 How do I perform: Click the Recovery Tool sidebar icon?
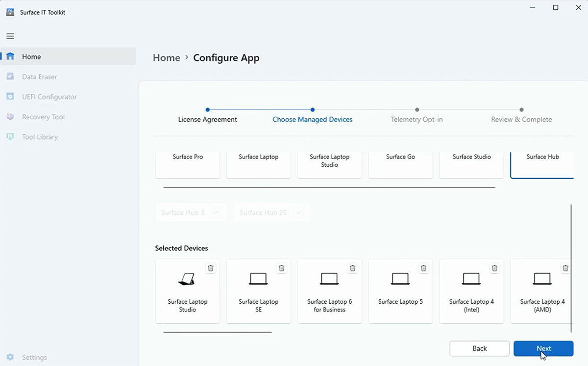point(10,117)
